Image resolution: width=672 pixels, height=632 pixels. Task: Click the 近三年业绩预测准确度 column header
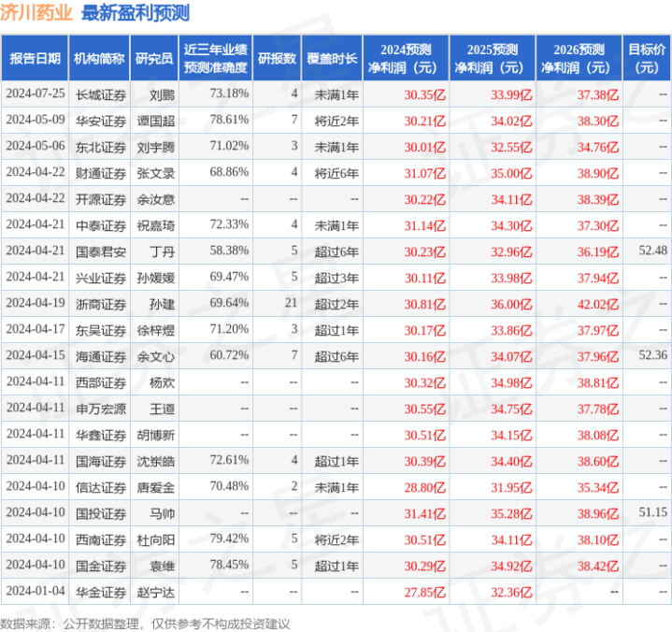(x=216, y=58)
